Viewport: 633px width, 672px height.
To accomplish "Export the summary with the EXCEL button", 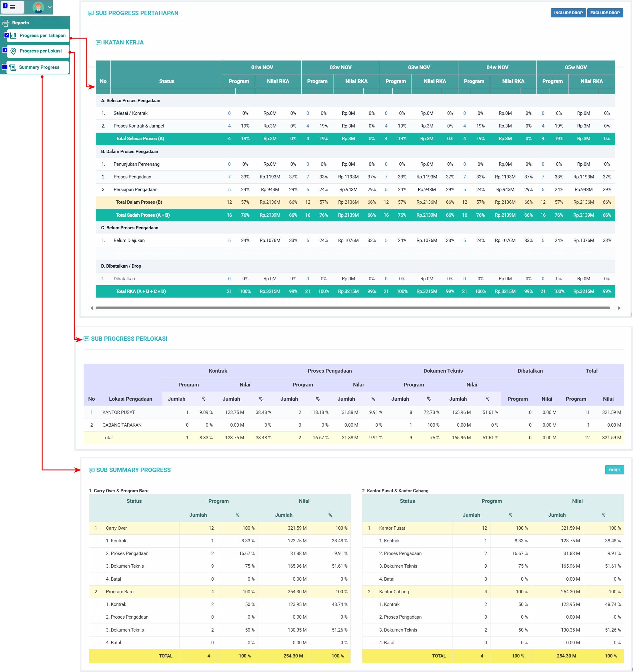I will point(614,470).
